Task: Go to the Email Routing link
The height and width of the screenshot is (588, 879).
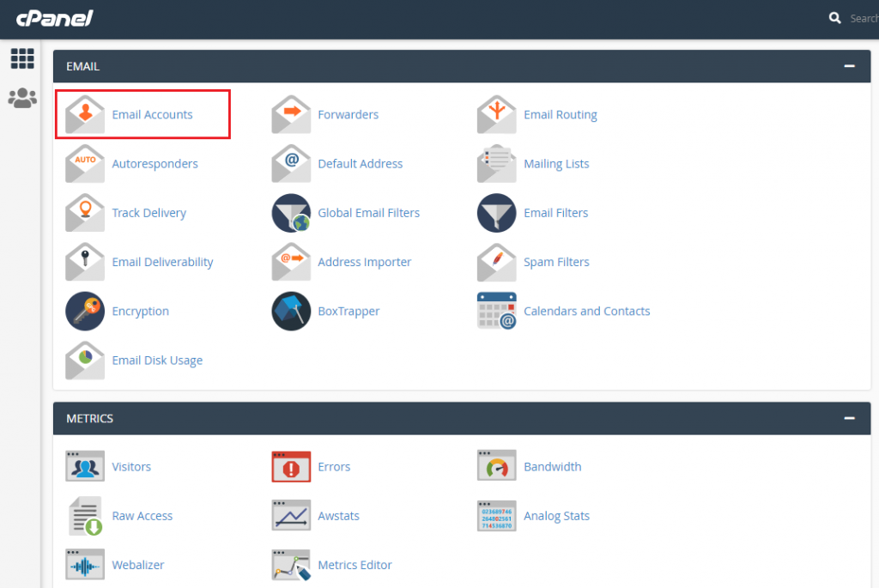Action: [x=561, y=115]
